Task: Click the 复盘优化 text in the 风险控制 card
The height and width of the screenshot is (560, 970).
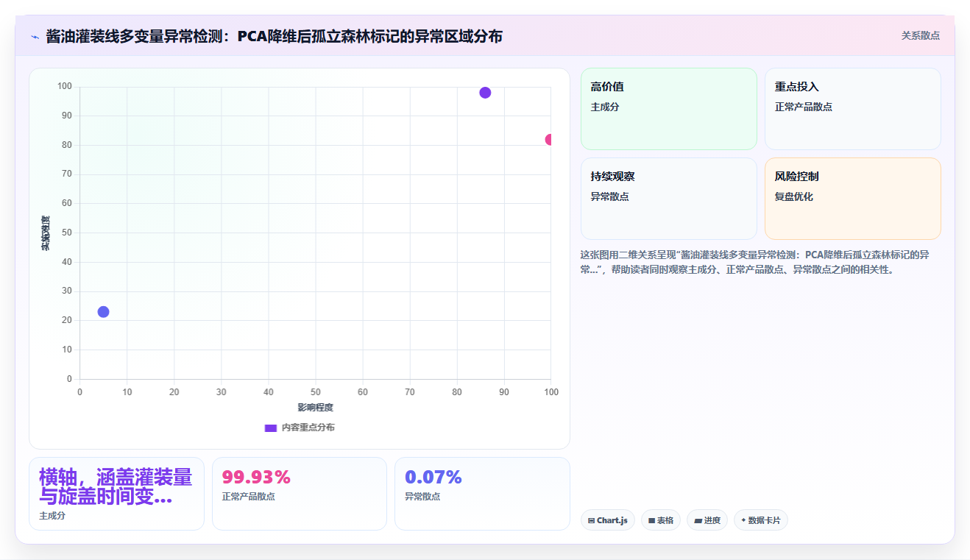Action: (793, 196)
